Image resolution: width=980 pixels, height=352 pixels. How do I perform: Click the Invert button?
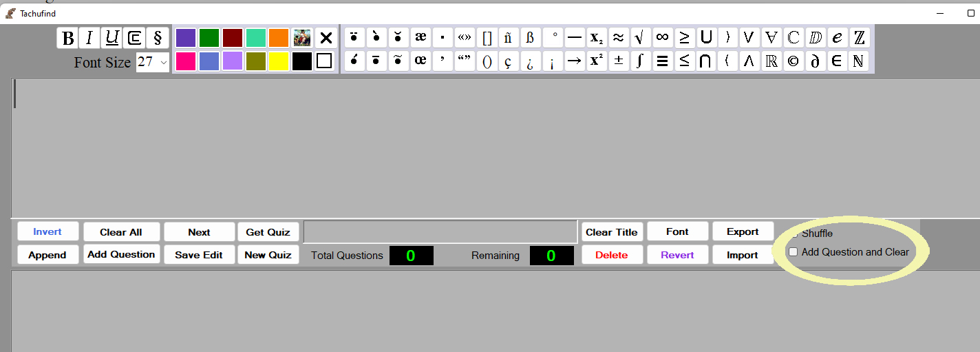47,231
